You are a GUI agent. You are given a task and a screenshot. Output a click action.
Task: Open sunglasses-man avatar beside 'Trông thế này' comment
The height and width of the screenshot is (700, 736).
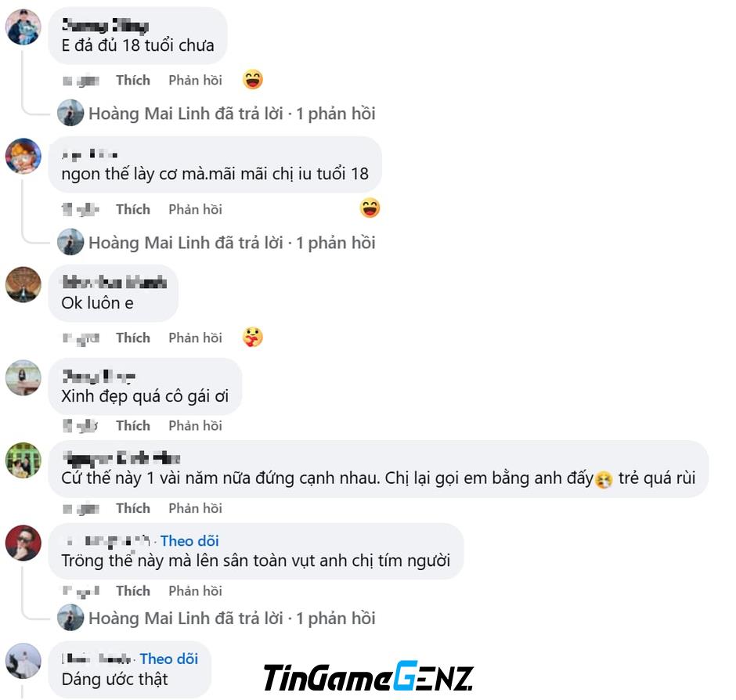(23, 543)
